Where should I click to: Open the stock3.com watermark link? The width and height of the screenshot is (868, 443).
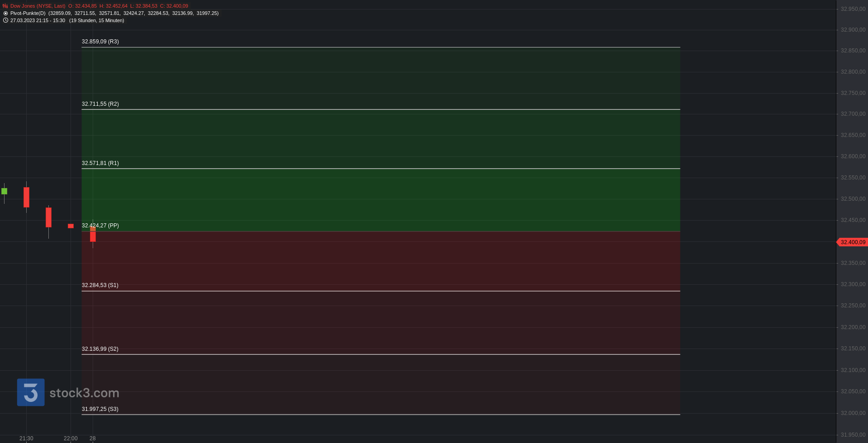pos(84,392)
